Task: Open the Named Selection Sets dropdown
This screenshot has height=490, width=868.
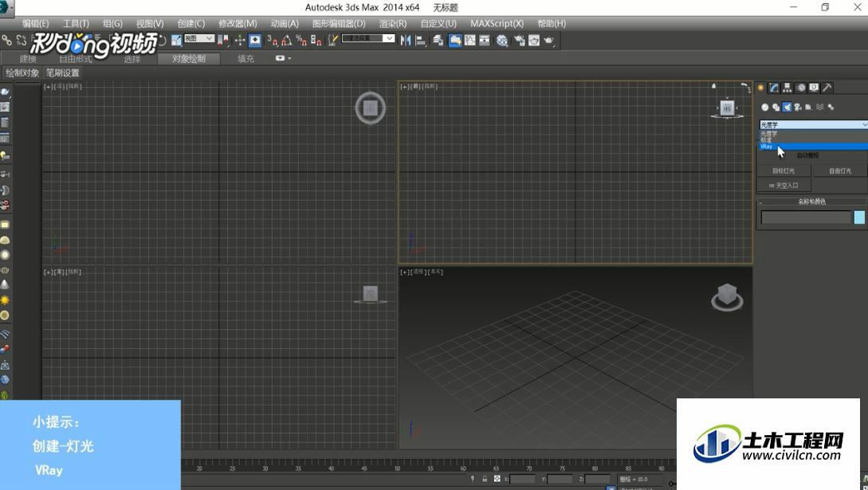Action: click(x=368, y=38)
